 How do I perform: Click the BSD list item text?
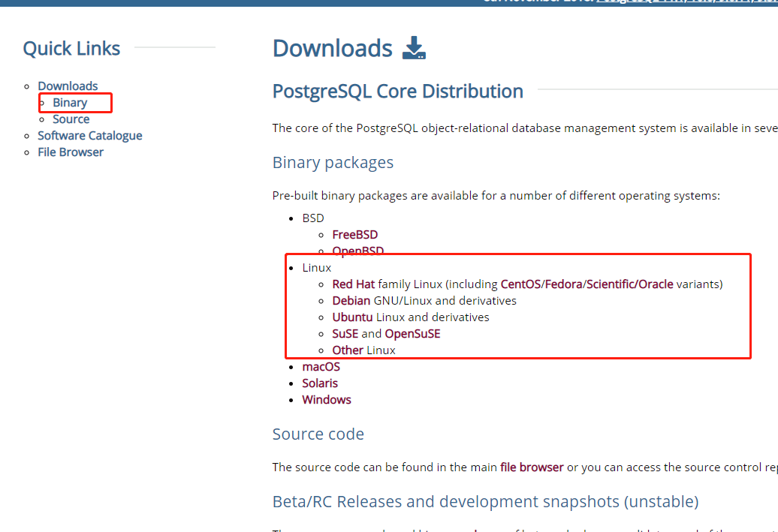(313, 218)
